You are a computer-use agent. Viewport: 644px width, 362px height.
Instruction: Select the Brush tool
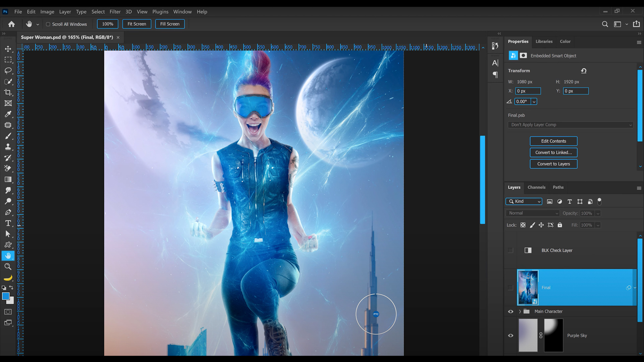click(x=8, y=136)
